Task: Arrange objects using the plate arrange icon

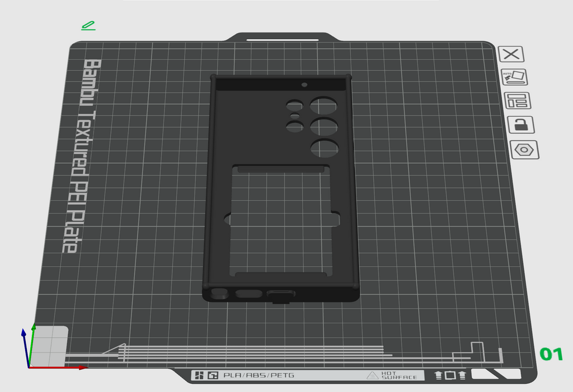Action: coord(518,101)
